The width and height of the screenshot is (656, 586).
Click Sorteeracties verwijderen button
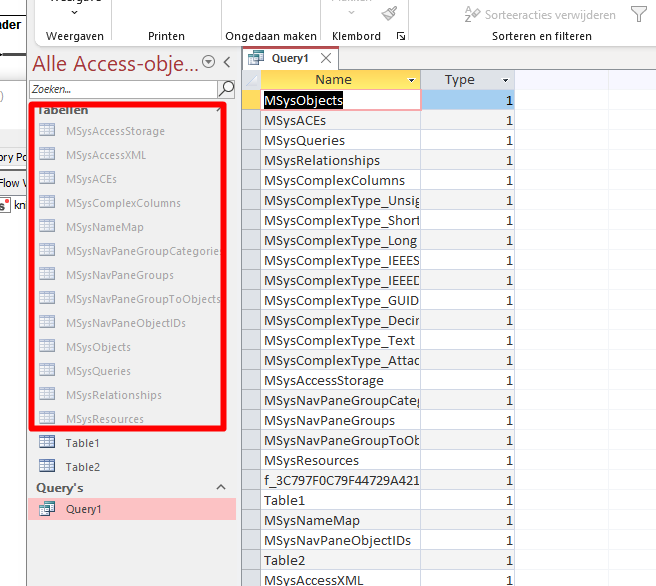pos(540,15)
